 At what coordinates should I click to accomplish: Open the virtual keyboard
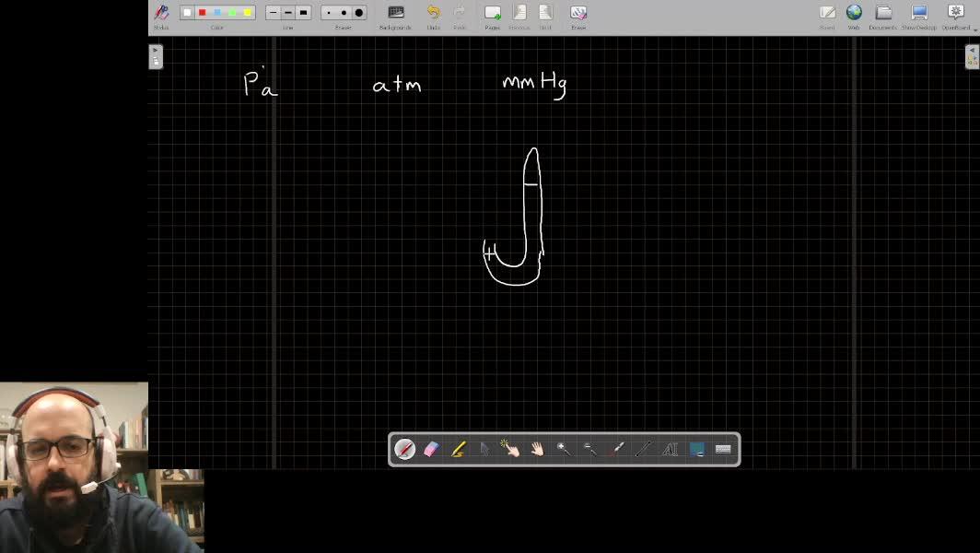click(x=723, y=449)
